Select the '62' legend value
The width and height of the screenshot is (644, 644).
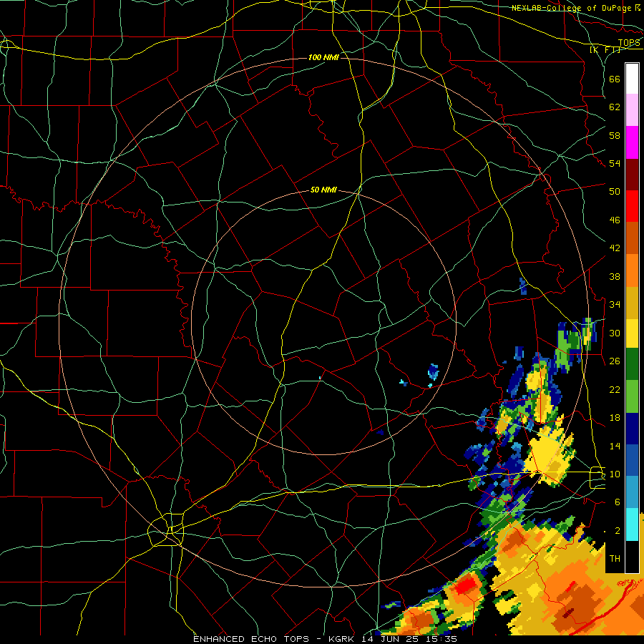[615, 107]
